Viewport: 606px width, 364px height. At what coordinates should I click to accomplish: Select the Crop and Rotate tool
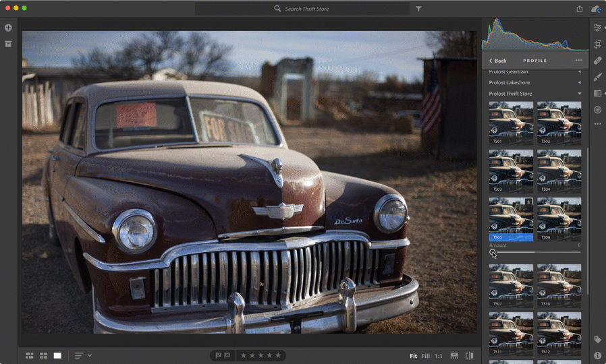tap(597, 44)
